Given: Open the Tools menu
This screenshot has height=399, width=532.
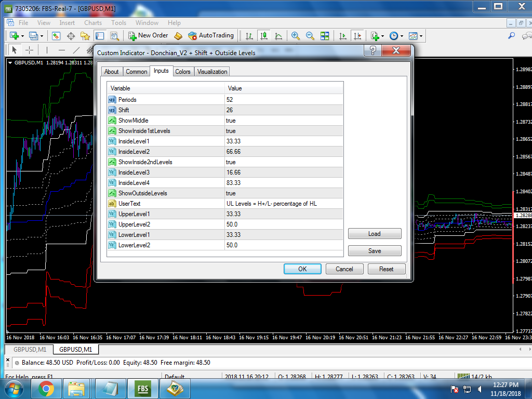Looking at the screenshot, I should pyautogui.click(x=119, y=23).
